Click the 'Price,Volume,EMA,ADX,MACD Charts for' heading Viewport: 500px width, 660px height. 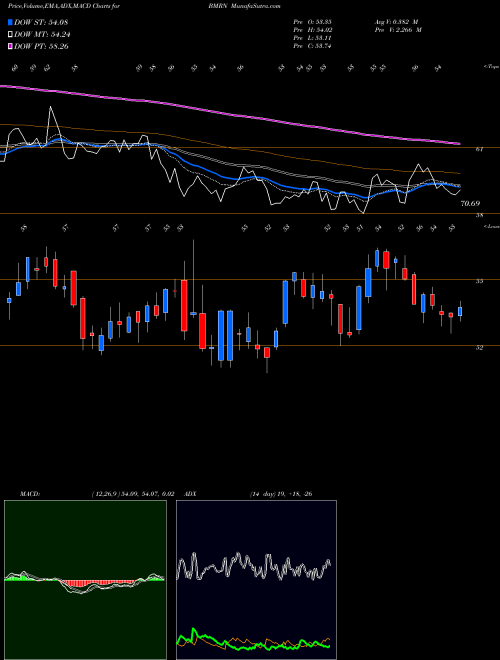pyautogui.click(x=64, y=6)
